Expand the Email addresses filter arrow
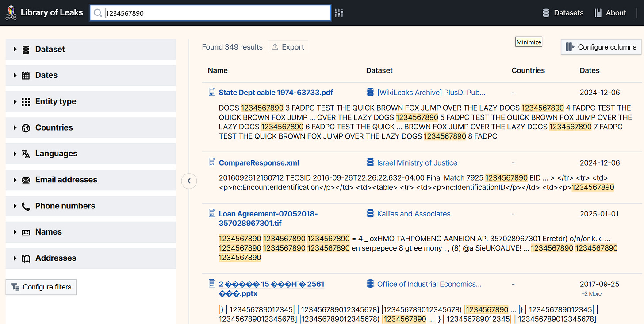644x324 pixels. click(15, 180)
